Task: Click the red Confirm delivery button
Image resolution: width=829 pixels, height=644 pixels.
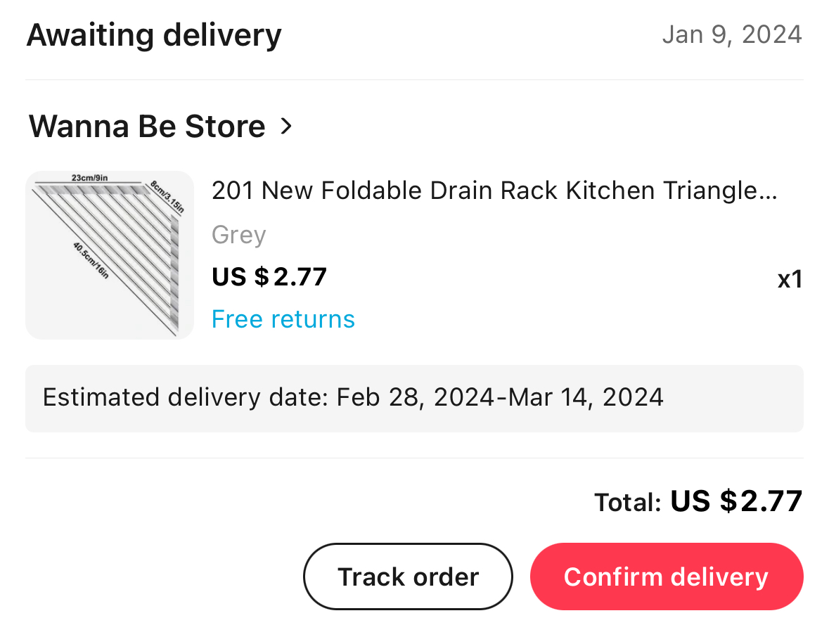Action: pyautogui.click(x=666, y=577)
